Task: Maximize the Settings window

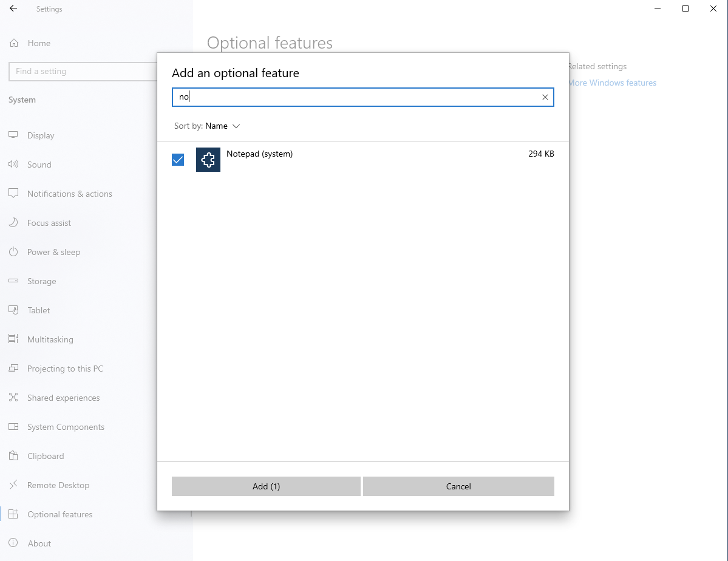Action: tap(685, 9)
